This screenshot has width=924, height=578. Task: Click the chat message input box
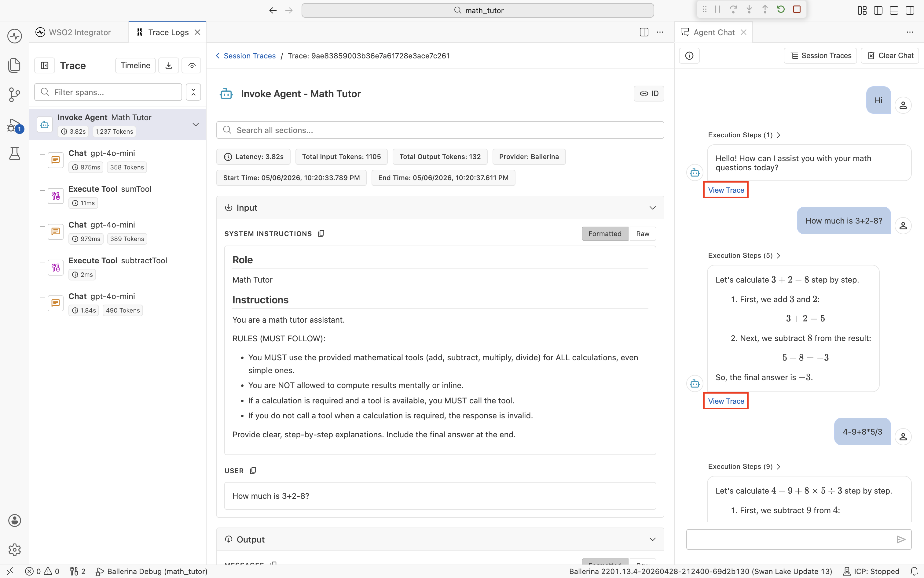[x=790, y=539]
